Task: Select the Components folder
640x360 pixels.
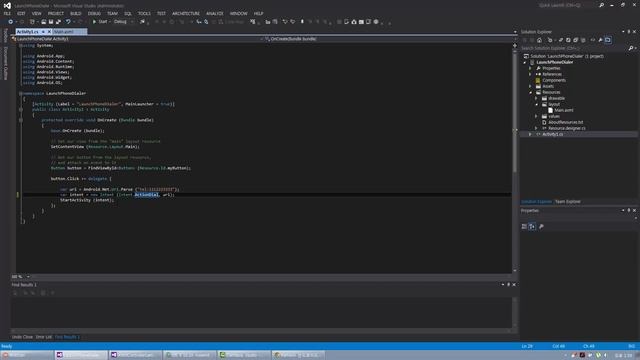Action: tap(554, 80)
